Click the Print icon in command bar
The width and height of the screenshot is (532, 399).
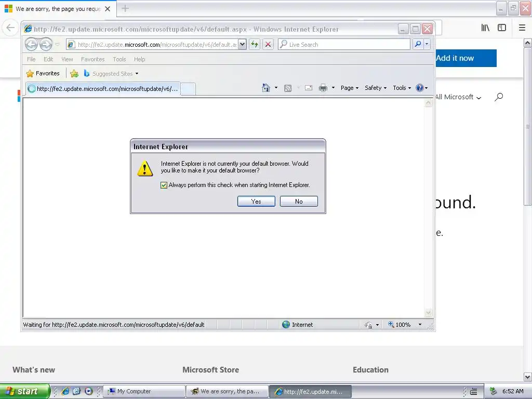323,88
